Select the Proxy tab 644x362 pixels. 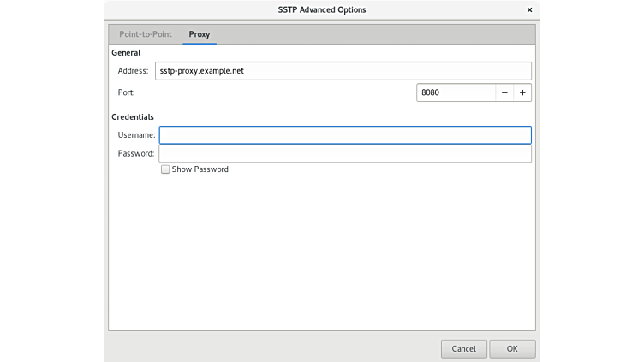coord(200,34)
